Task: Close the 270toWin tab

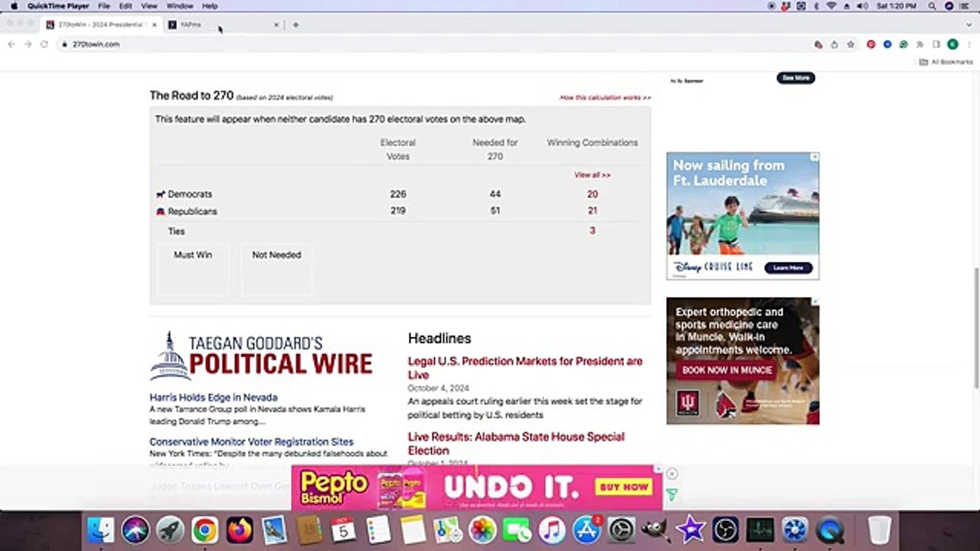Action: point(154,24)
